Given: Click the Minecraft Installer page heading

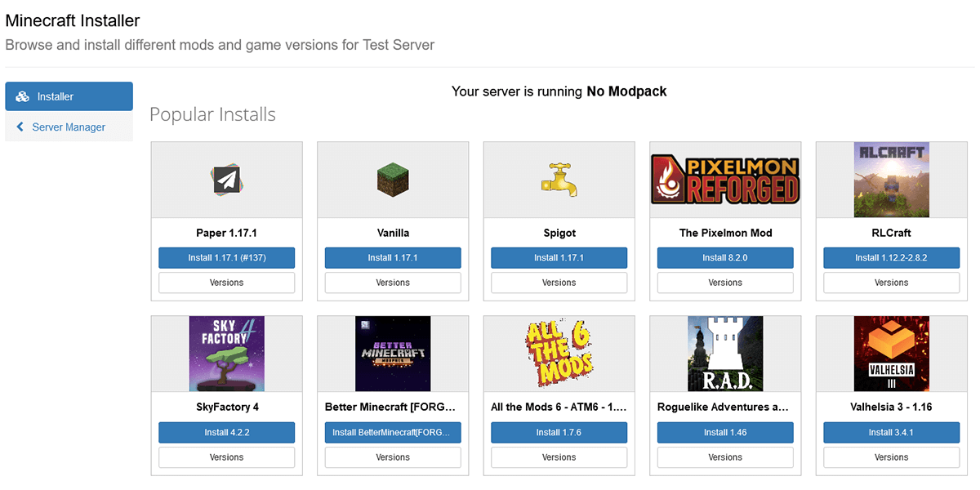Looking at the screenshot, I should [73, 20].
